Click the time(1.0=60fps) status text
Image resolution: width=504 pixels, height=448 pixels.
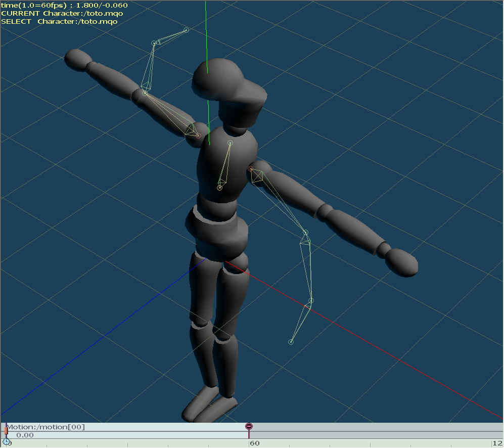pos(64,5)
